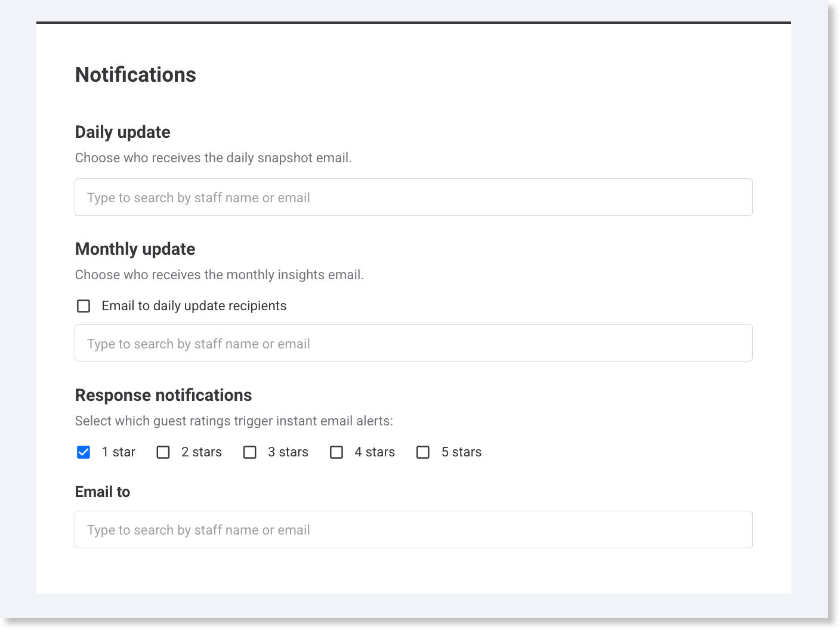Image resolution: width=840 pixels, height=630 pixels.
Task: Click the Daily update section heading
Action: tap(123, 132)
